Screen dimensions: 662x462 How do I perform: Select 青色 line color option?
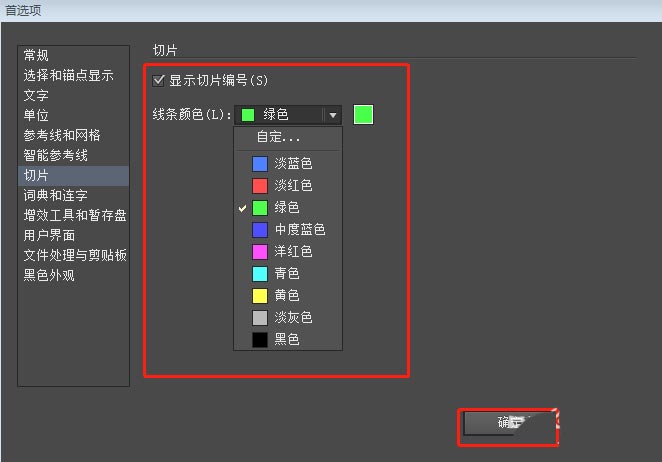point(288,273)
